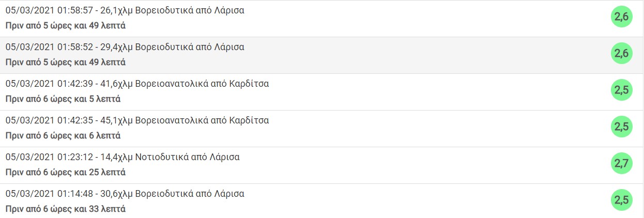Click the 2,5 magnitude badge for 01:14:48 quake

click(621, 200)
